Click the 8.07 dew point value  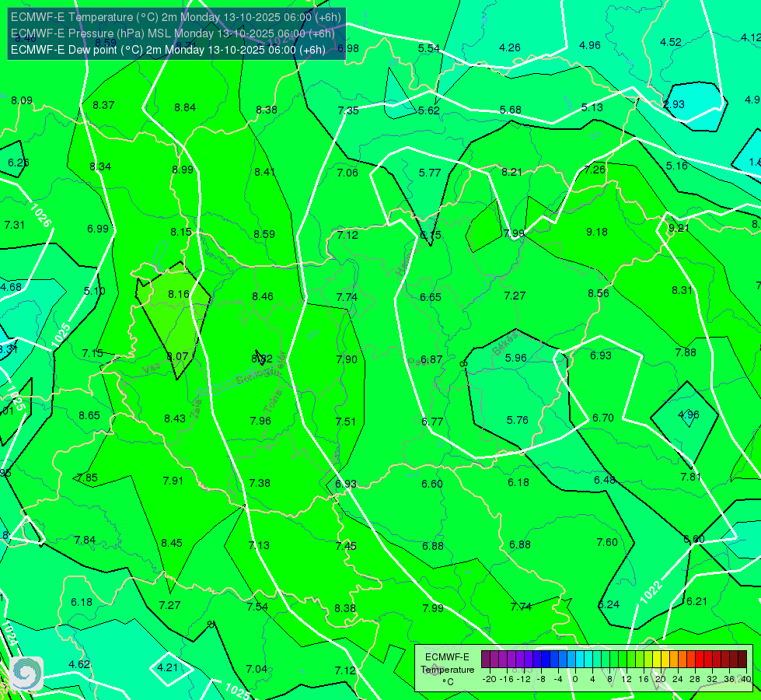point(177,356)
